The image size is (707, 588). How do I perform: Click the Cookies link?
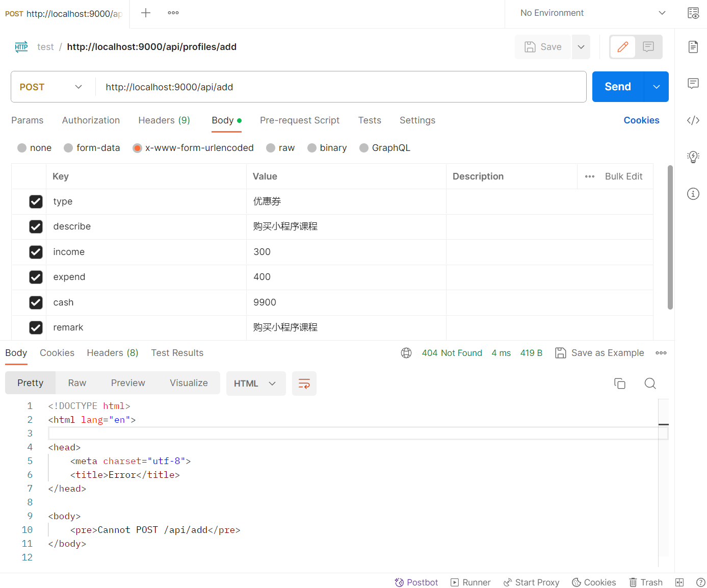(641, 120)
